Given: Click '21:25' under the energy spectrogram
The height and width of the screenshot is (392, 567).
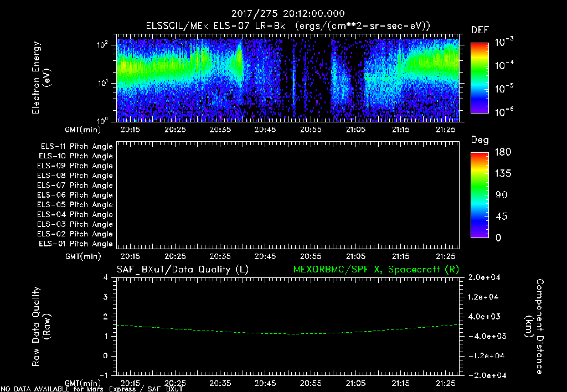Looking at the screenshot, I should [x=446, y=130].
